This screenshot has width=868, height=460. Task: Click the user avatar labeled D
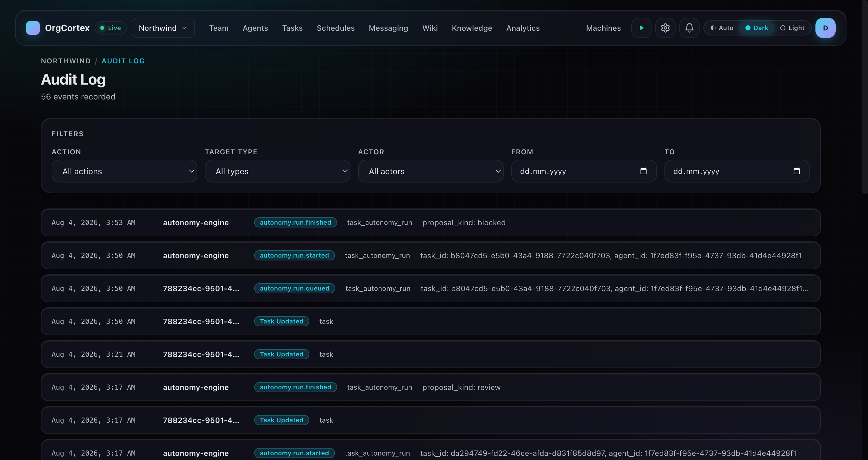point(825,28)
